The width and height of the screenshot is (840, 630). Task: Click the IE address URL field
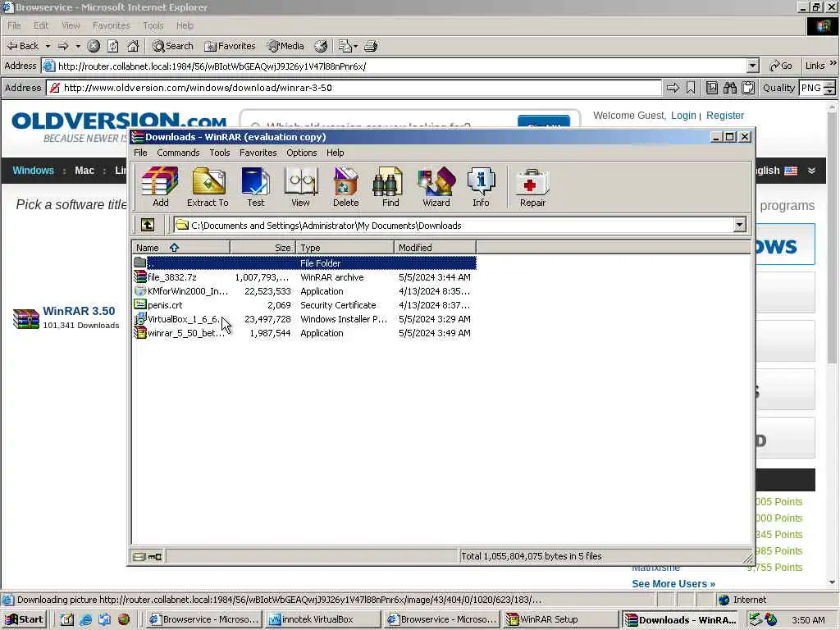click(400, 66)
